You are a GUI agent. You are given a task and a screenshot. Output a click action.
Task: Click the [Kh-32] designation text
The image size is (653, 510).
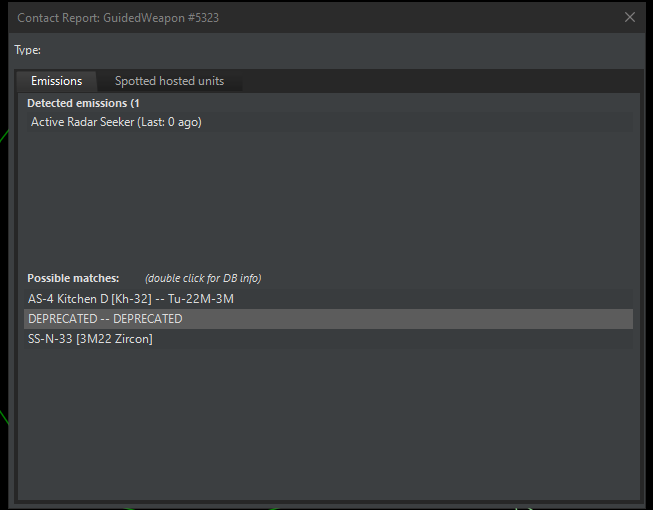pyautogui.click(x=137, y=299)
